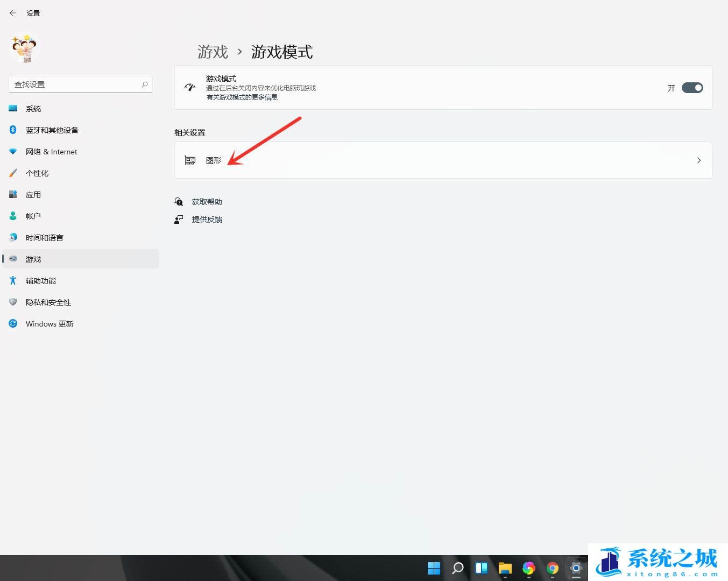Open the 获取帮助 link

point(208,201)
